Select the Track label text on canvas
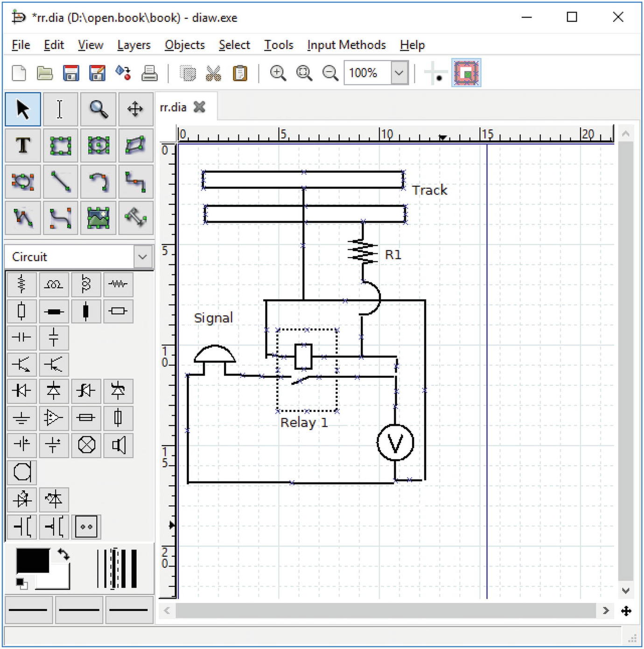644x649 pixels. point(430,190)
